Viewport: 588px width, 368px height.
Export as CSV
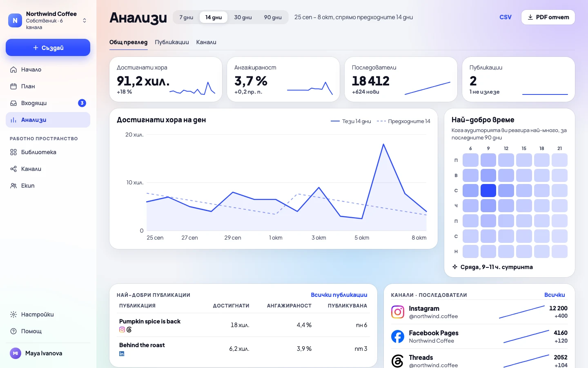point(506,17)
